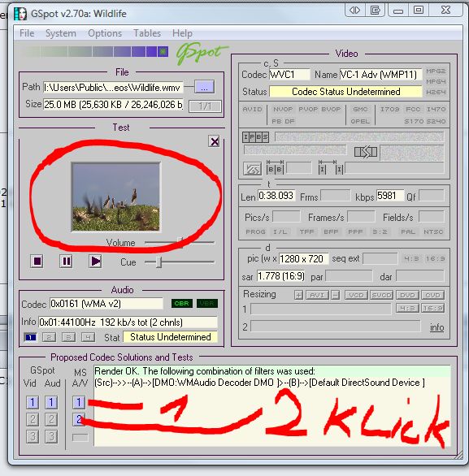Click the Codec Status Undetermined field
Screen dimensions: 469x476
pyautogui.click(x=345, y=91)
